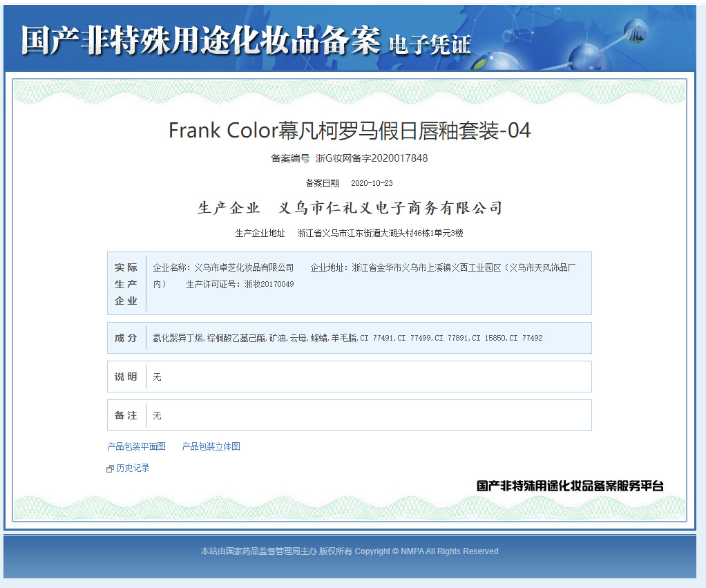
Task: Click the 实际生产企业 information box
Action: [349, 283]
